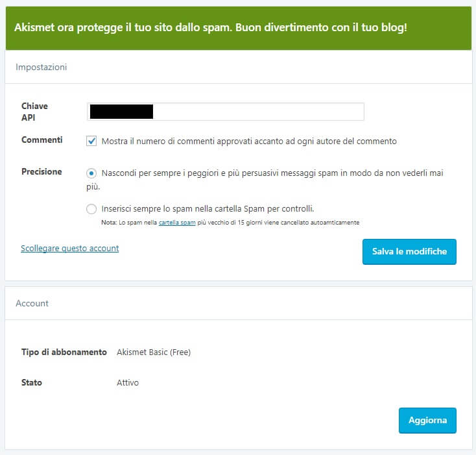The width and height of the screenshot is (476, 455).
Task: Click the "Scollegare questo account" link
Action: tap(70, 248)
